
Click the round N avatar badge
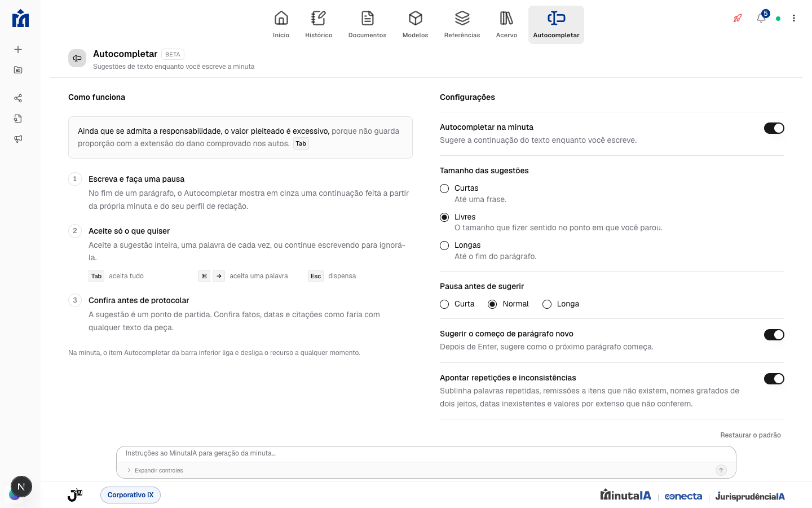[x=21, y=487]
